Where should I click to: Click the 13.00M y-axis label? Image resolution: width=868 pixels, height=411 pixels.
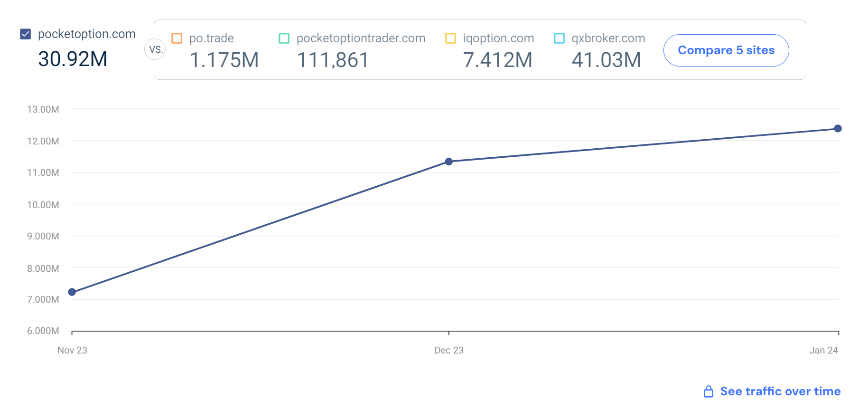point(43,109)
